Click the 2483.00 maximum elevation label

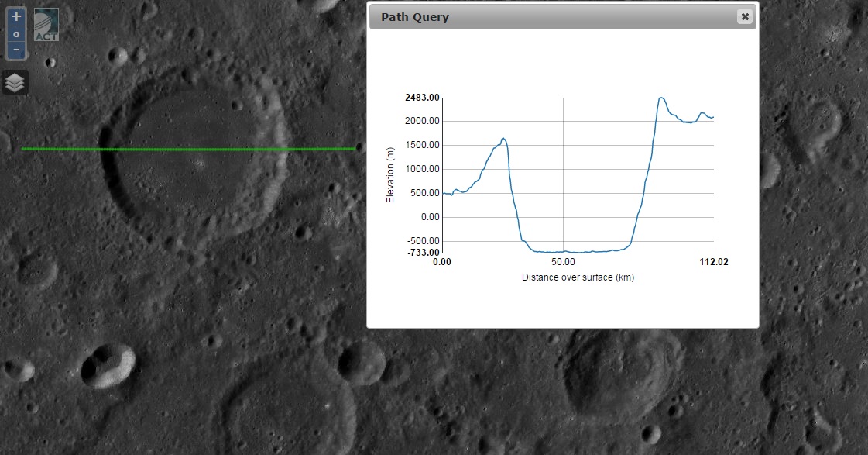pos(422,98)
